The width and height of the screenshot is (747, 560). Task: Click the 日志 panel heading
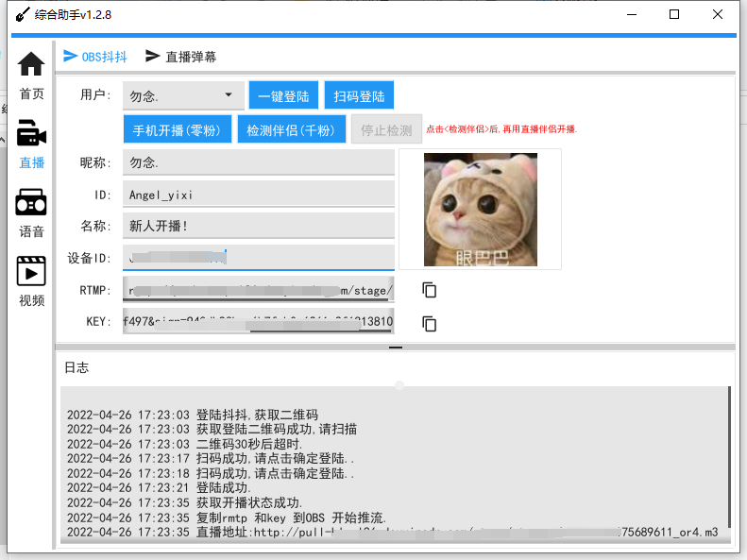pyautogui.click(x=76, y=367)
